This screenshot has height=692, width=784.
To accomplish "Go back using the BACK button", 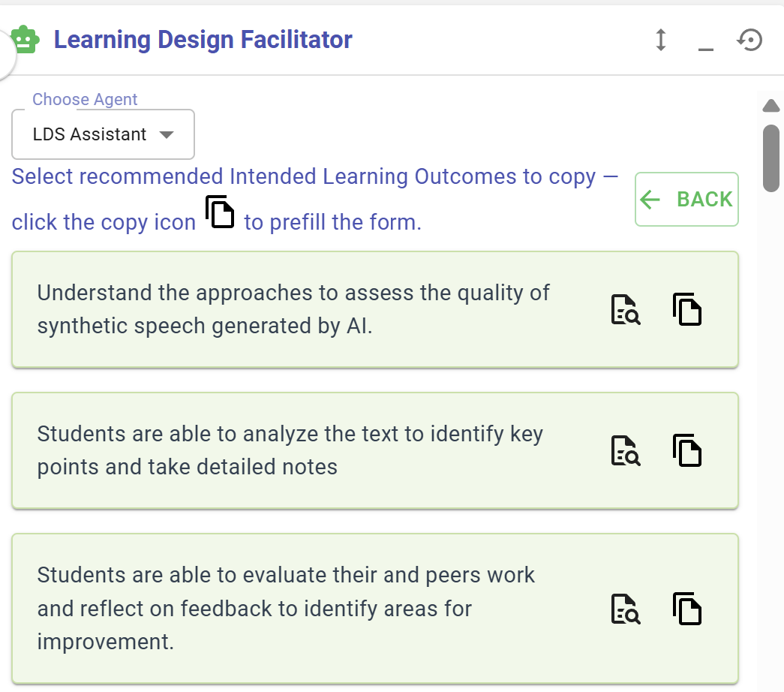I will 686,199.
